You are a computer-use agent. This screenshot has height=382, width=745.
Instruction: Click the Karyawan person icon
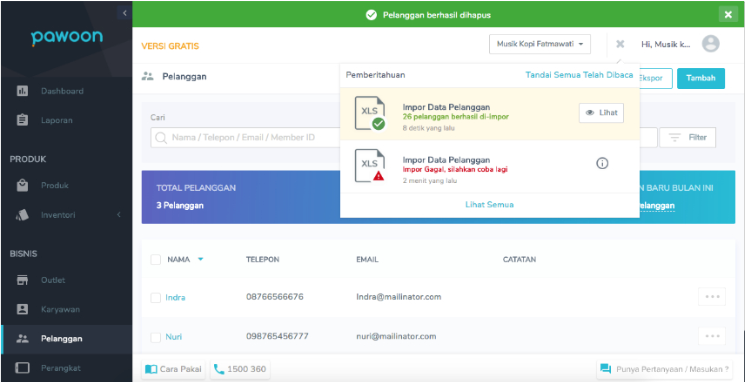pyautogui.click(x=22, y=309)
